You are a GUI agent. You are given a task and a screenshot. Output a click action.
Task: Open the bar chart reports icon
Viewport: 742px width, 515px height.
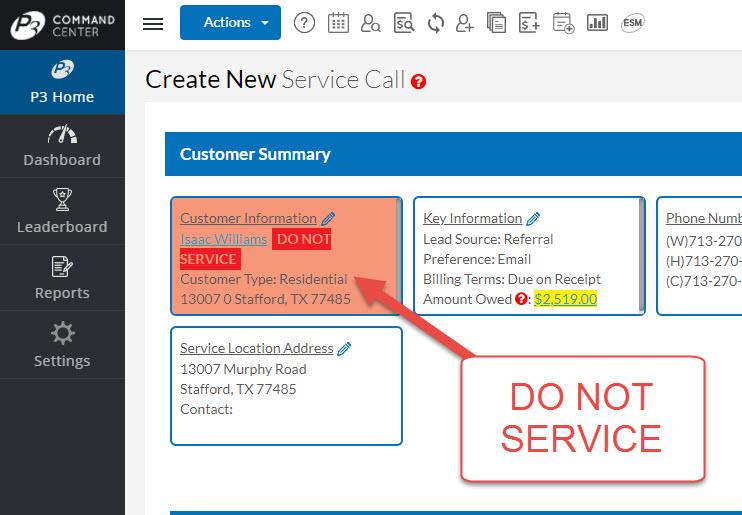click(x=597, y=23)
